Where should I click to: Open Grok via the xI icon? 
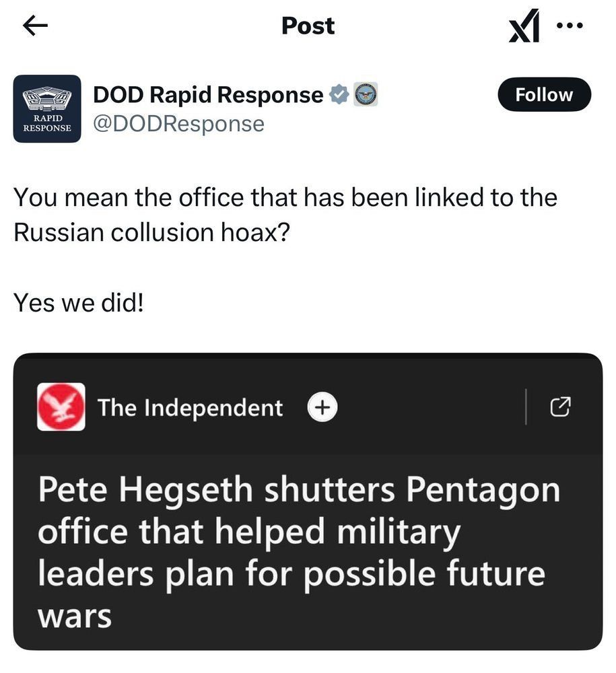[x=524, y=27]
